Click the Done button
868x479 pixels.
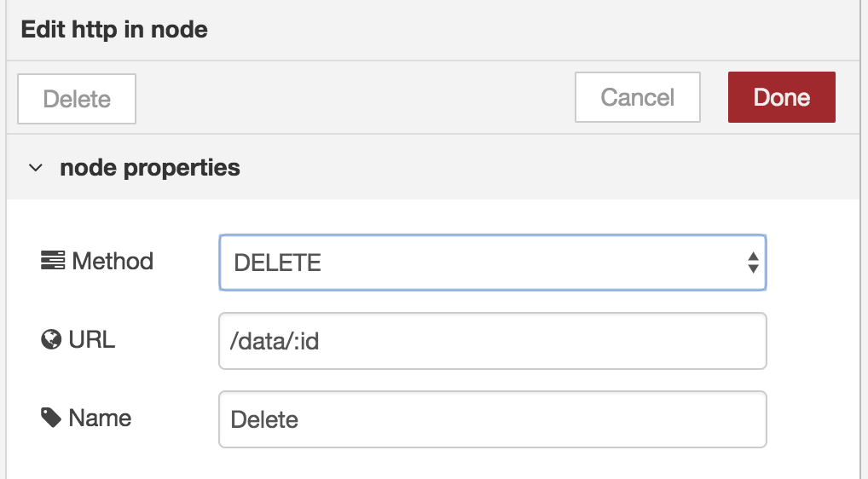pyautogui.click(x=782, y=97)
